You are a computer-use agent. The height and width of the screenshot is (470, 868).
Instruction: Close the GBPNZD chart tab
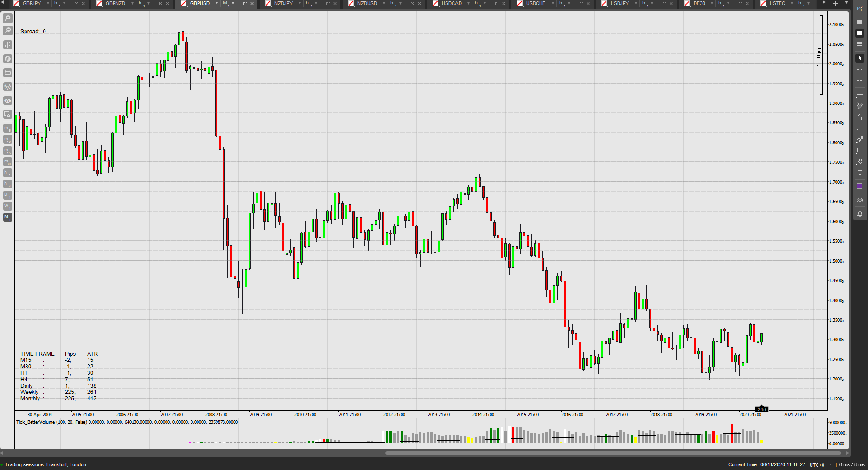pos(168,4)
